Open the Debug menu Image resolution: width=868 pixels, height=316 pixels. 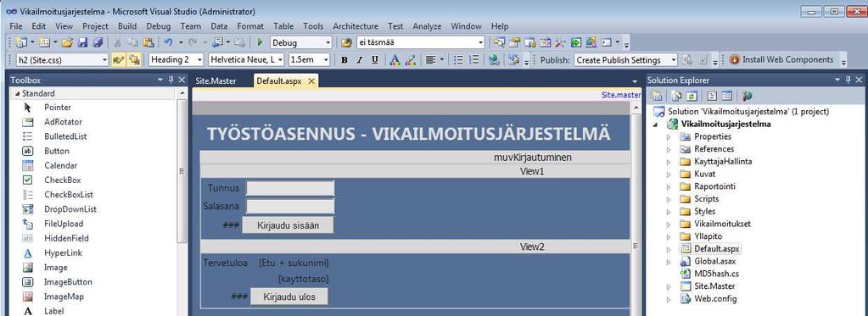pos(159,26)
